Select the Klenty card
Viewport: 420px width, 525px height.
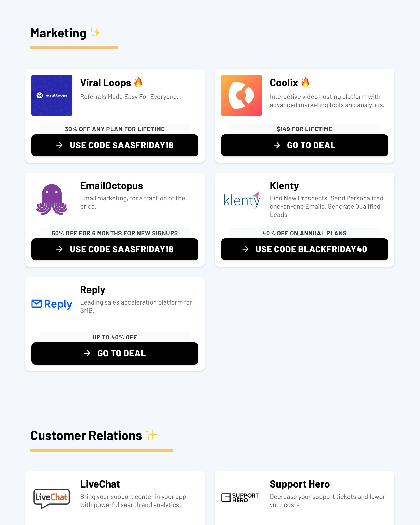(304, 220)
